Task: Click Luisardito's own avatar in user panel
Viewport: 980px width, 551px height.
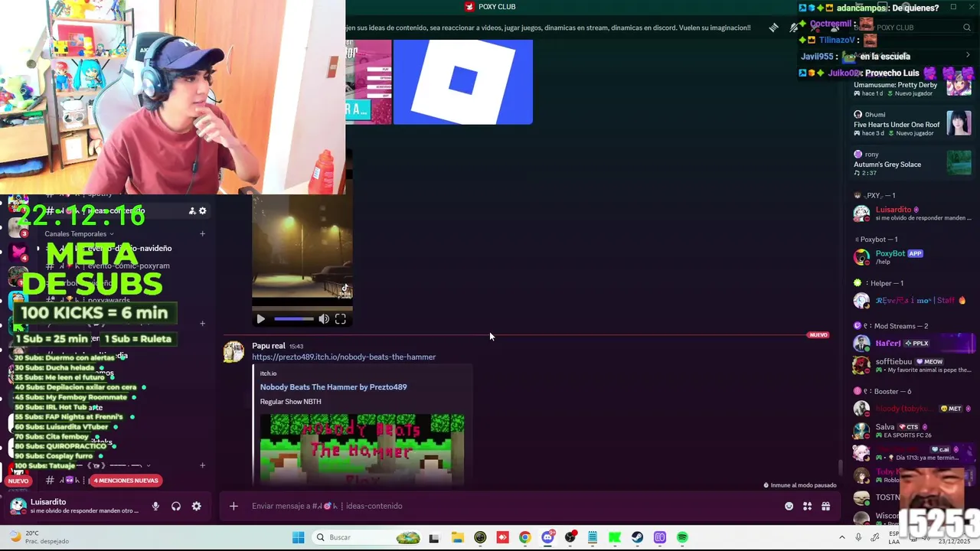Action: tap(18, 506)
